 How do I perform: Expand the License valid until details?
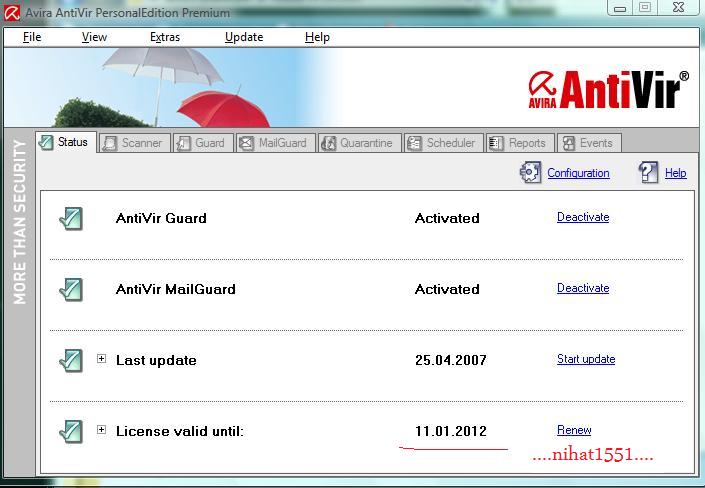102,430
